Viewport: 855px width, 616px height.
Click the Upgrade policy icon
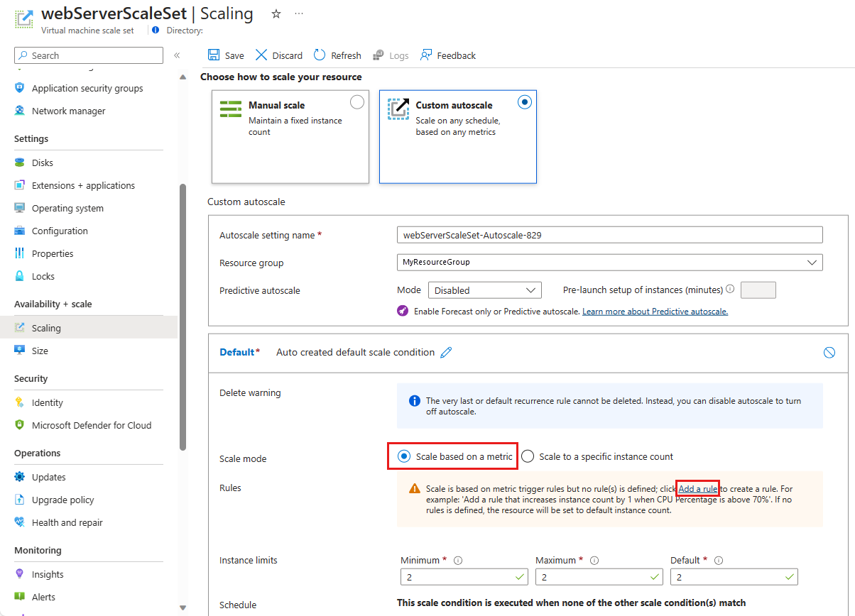coord(19,500)
